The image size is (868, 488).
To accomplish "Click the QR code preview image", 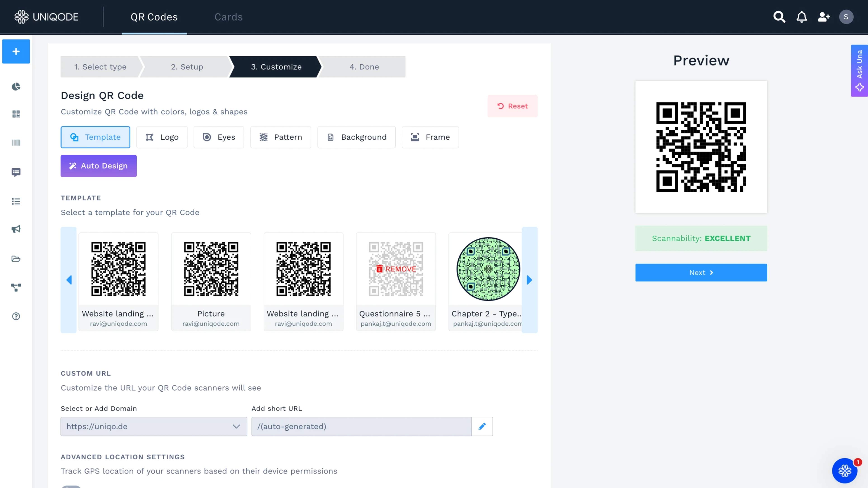I will point(701,147).
